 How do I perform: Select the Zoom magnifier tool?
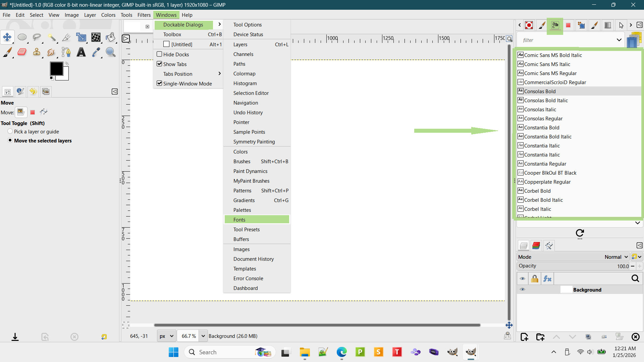point(111,52)
